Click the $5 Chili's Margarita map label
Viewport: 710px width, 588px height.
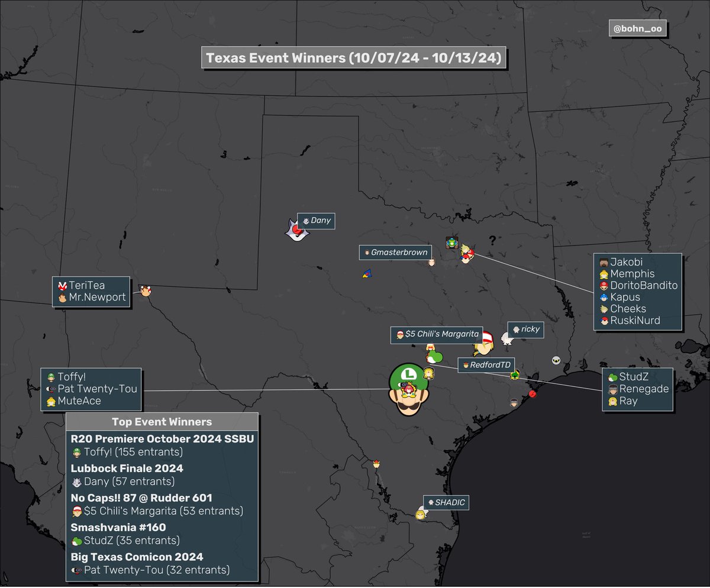(x=437, y=334)
